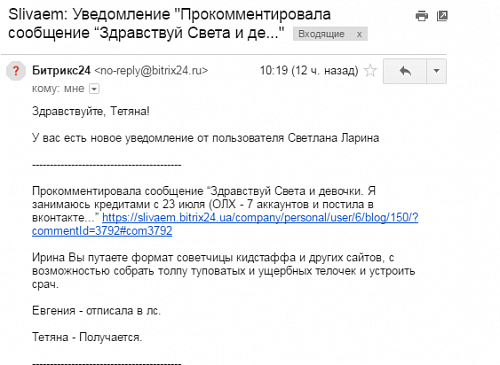Open email in new window icon
Viewport: 500px width, 365px height.
(442, 16)
